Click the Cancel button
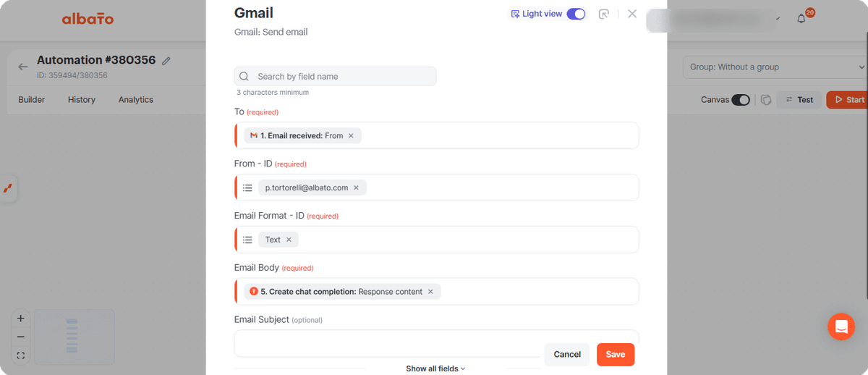The width and height of the screenshot is (868, 375). [x=567, y=354]
